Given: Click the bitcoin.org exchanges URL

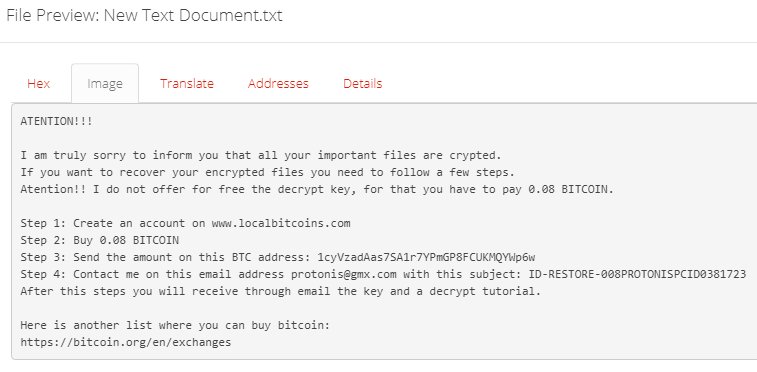Looking at the screenshot, I should (126, 343).
